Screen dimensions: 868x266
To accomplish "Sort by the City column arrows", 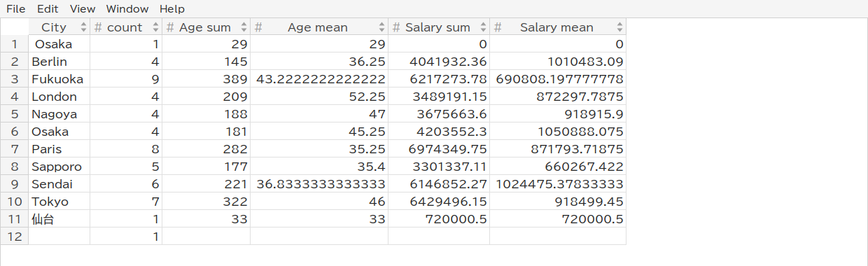I will click(x=84, y=27).
